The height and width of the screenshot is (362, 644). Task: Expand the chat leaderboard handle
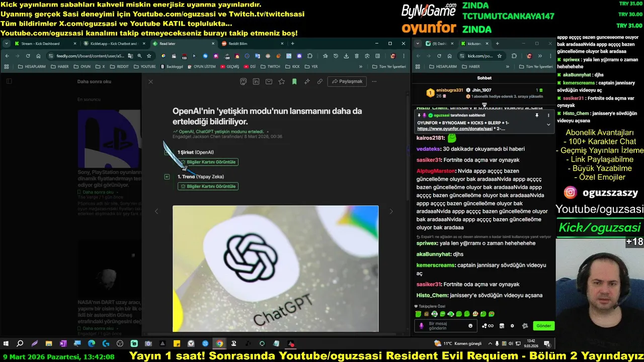tap(485, 105)
